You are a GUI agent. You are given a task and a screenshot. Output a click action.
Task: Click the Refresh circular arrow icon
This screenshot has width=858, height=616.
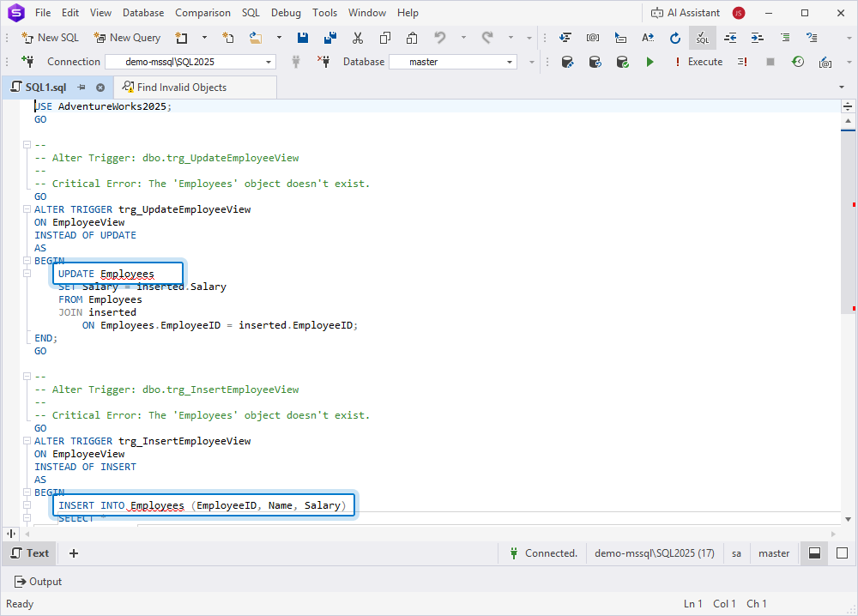(x=675, y=38)
